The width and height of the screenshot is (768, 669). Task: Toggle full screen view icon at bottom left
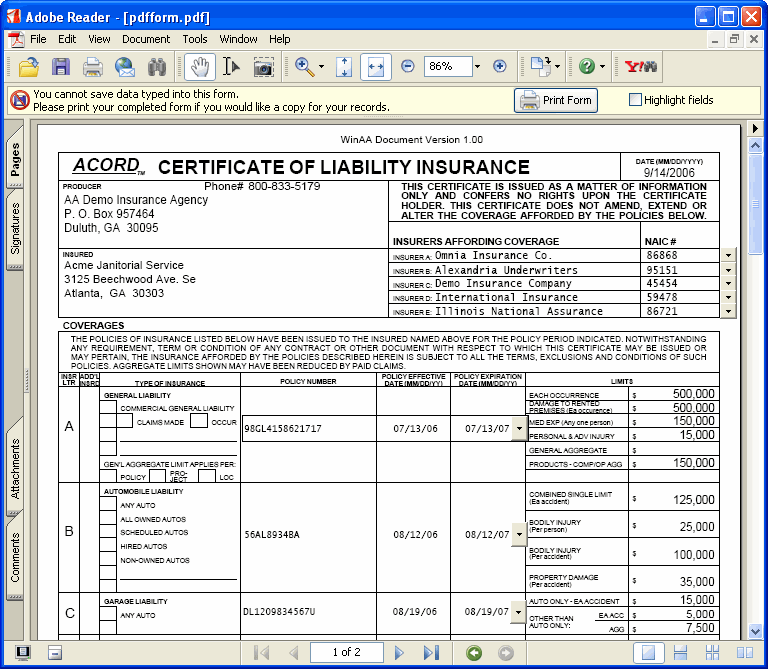[x=23, y=652]
